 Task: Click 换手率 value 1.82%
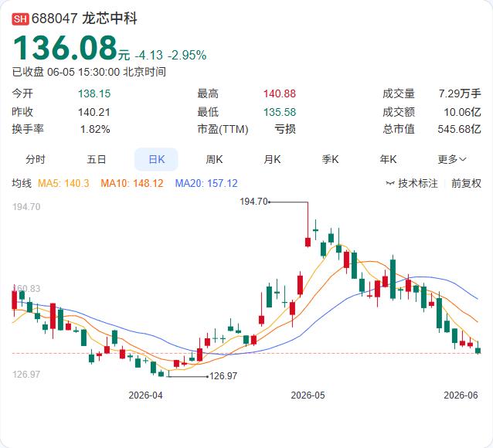tap(95, 129)
